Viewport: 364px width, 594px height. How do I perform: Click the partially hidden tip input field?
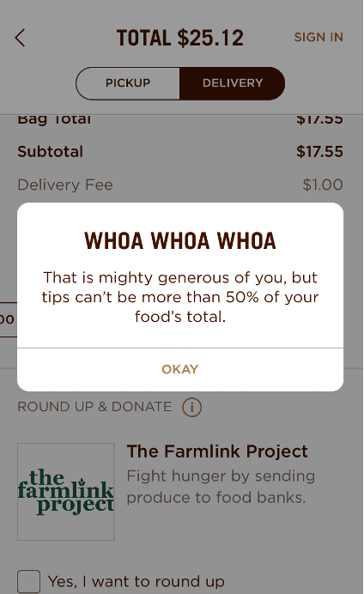point(9,319)
